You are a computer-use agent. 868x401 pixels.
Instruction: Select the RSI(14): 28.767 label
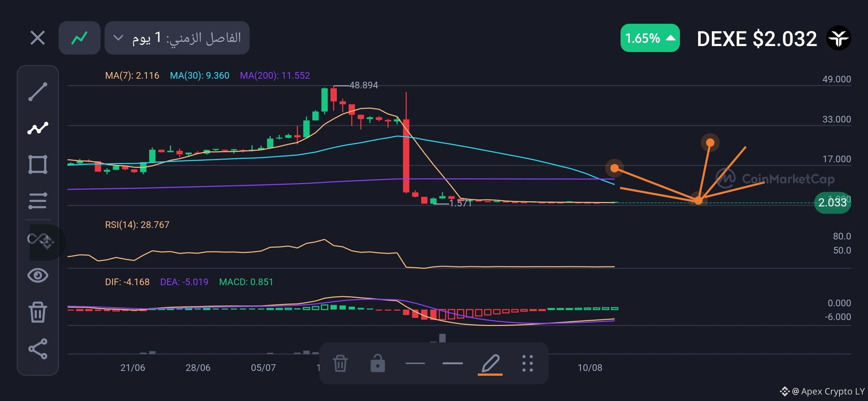(x=137, y=225)
